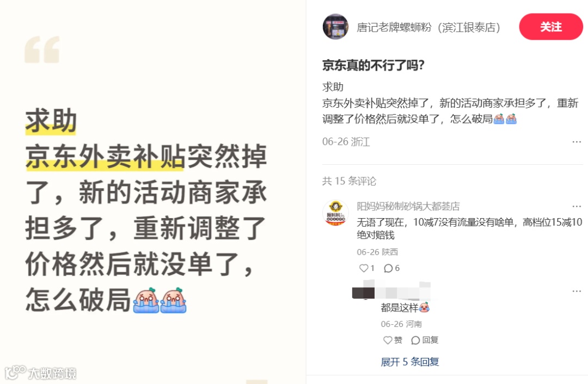Click the post title 京东真的不行了吗?
The width and height of the screenshot is (588, 384).
pos(373,66)
